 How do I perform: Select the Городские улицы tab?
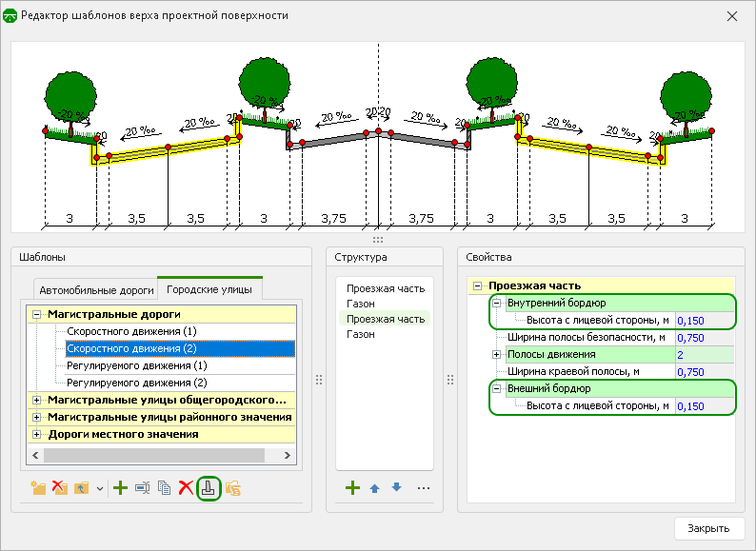[209, 289]
